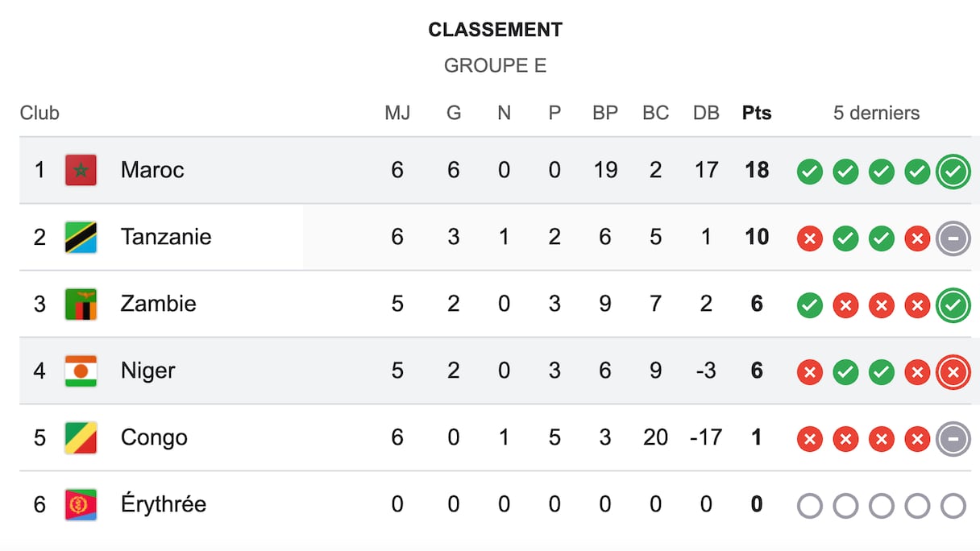This screenshot has width=980, height=551.
Task: Click the Eritrea flag icon
Action: (x=81, y=504)
